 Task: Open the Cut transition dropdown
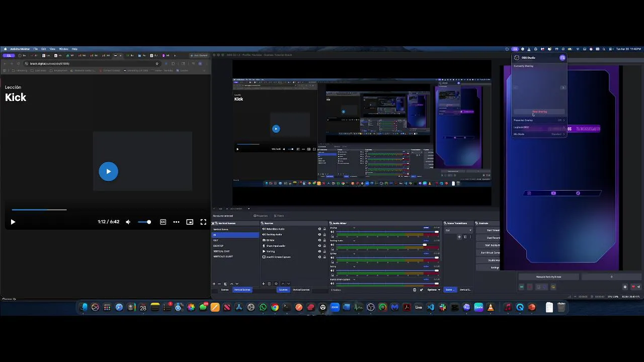pos(458,230)
